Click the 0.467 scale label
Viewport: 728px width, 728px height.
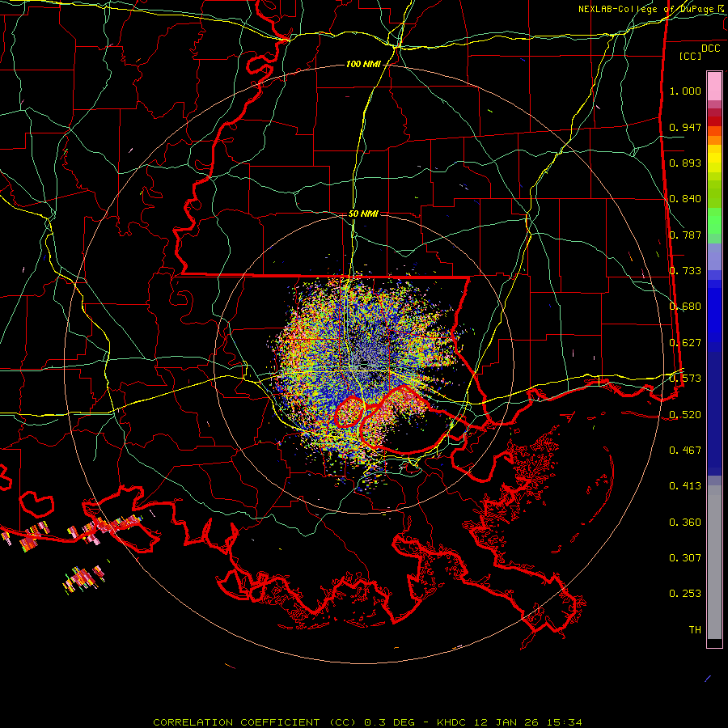coord(685,450)
